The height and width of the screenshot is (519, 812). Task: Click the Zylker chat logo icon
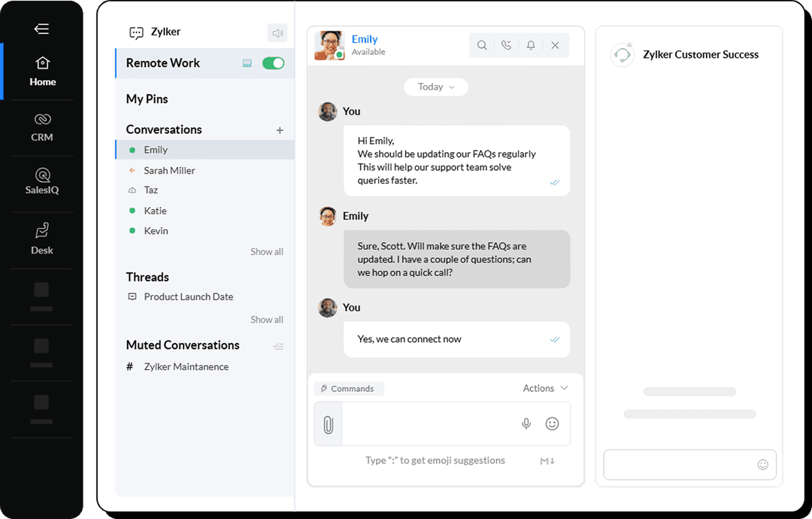pos(136,32)
